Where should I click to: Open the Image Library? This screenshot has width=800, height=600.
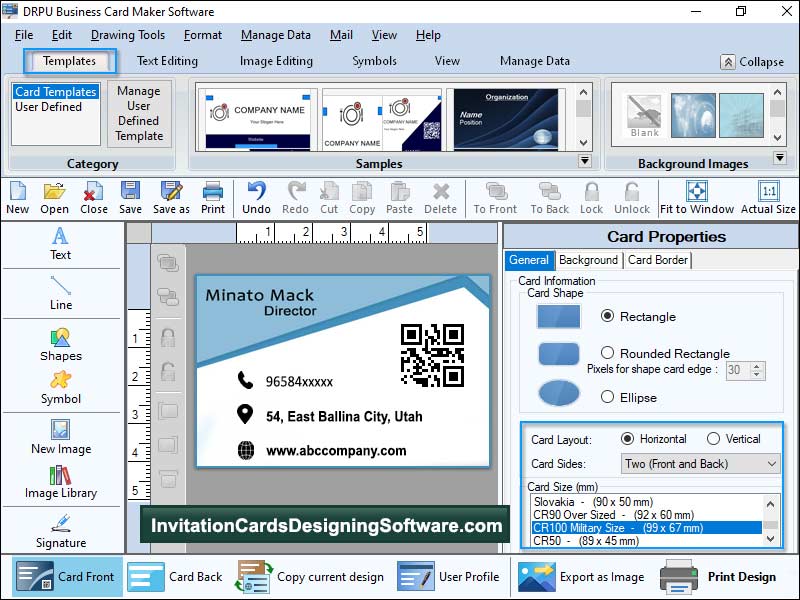60,480
